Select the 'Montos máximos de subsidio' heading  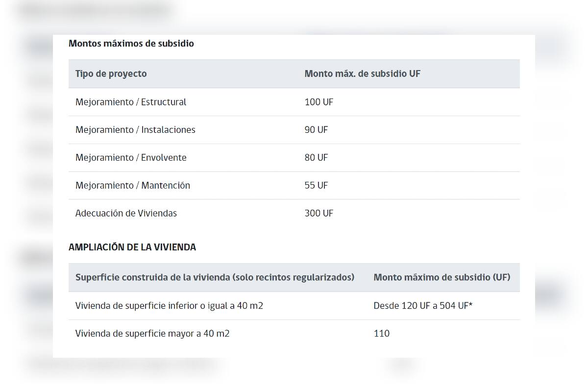(x=131, y=44)
